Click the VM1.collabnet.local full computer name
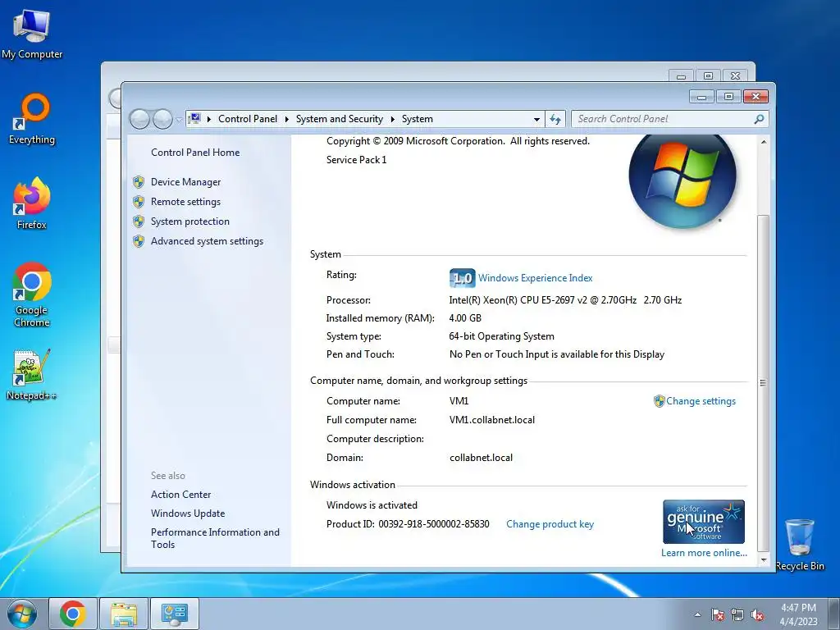The image size is (840, 630). [x=492, y=420]
